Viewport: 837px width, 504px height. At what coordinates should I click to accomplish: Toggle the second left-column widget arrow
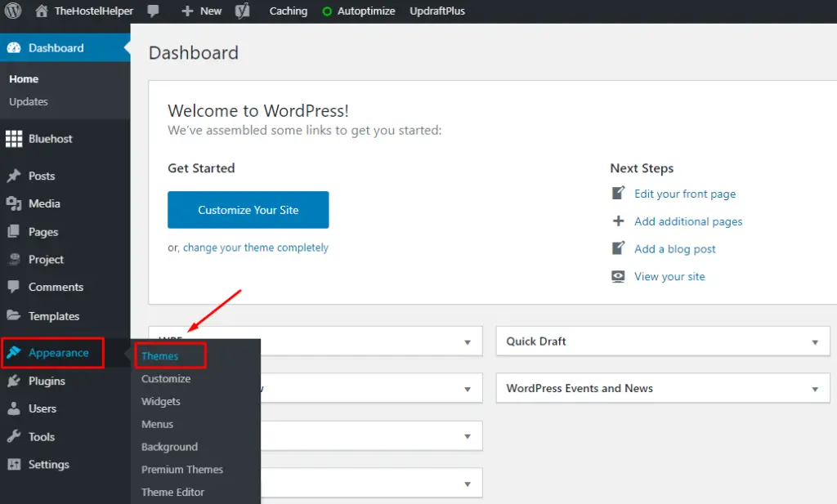[x=468, y=390]
